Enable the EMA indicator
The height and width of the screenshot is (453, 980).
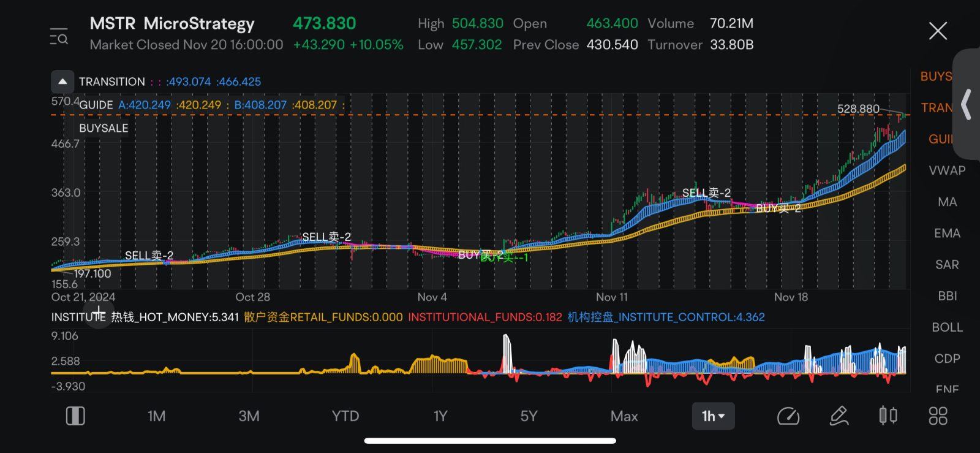(947, 233)
